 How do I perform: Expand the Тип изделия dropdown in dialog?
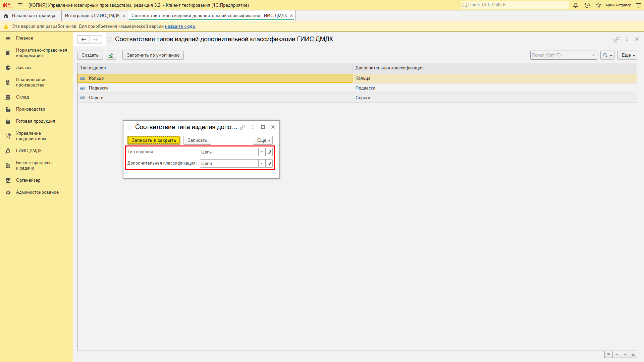coord(261,152)
